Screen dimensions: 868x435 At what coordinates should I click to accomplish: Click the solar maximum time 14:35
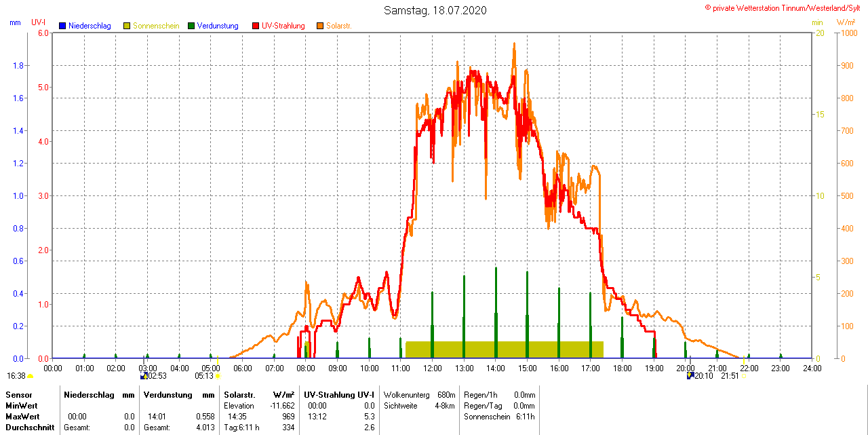click(237, 417)
